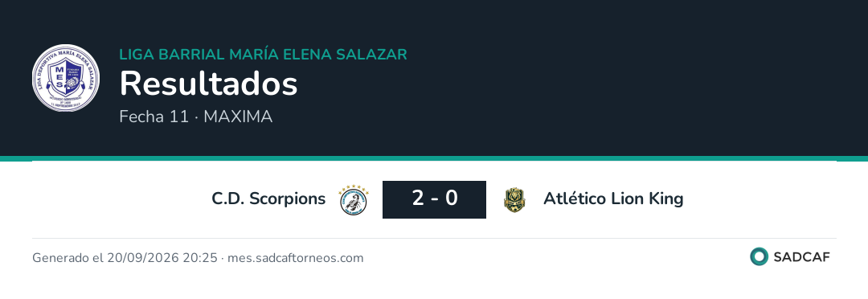
Task: Click the Atlético Lion King team badge
Action: [514, 200]
